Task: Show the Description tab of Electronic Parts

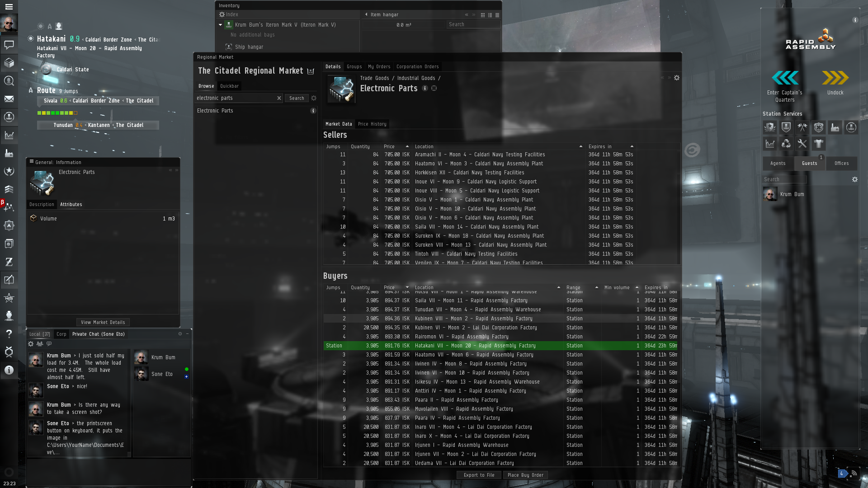Action: point(42,204)
